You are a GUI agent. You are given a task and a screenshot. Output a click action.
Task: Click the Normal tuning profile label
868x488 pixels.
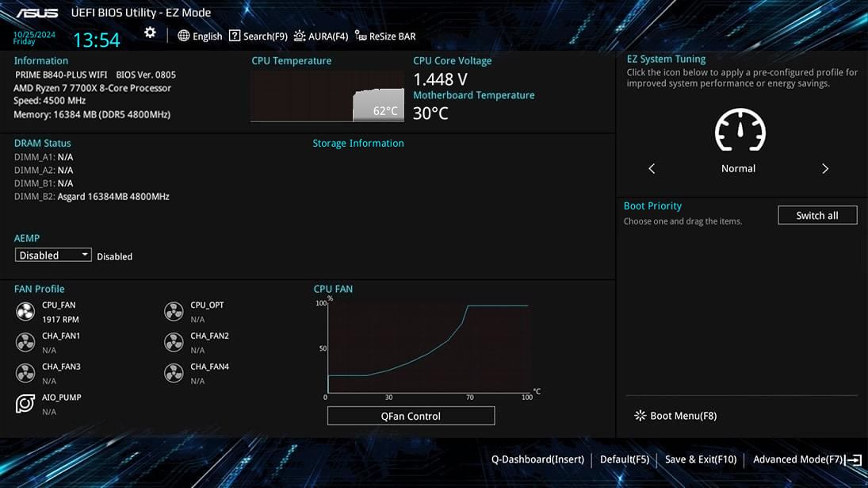[x=738, y=168]
